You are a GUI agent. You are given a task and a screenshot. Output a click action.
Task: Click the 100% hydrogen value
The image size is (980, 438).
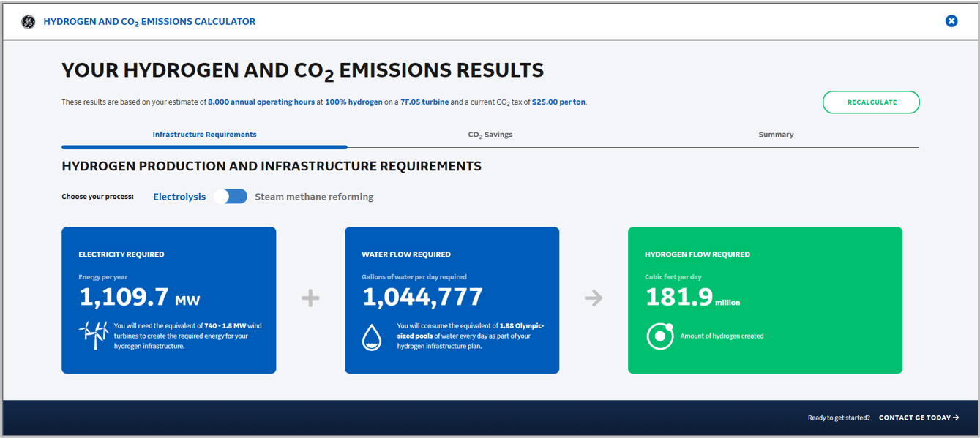point(354,102)
